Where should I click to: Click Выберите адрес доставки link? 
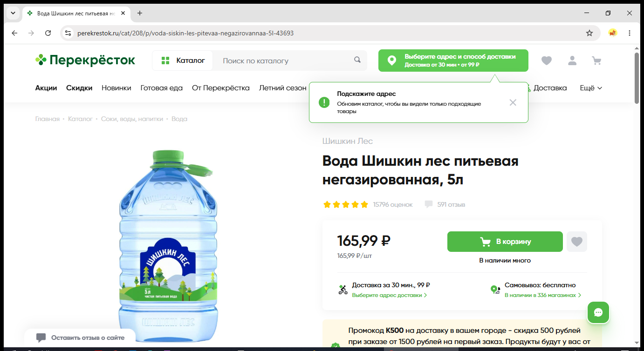coord(390,295)
